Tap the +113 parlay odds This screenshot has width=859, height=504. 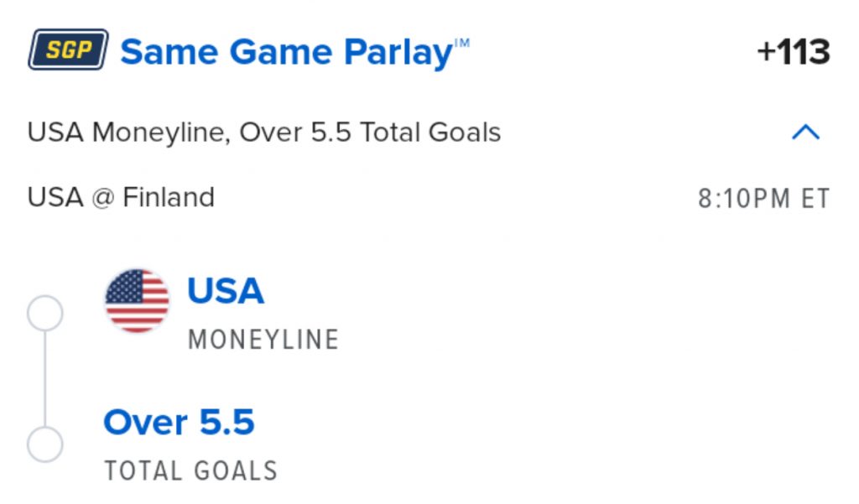pos(793,53)
